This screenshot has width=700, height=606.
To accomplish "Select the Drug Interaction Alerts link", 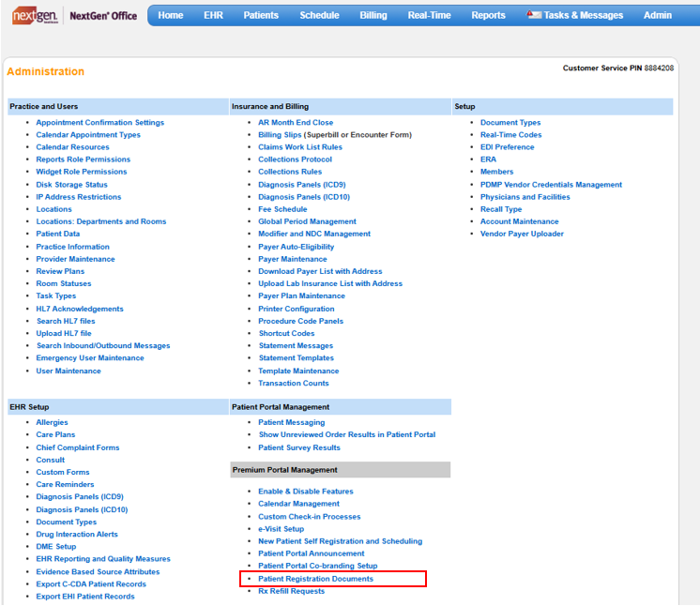I will (77, 535).
